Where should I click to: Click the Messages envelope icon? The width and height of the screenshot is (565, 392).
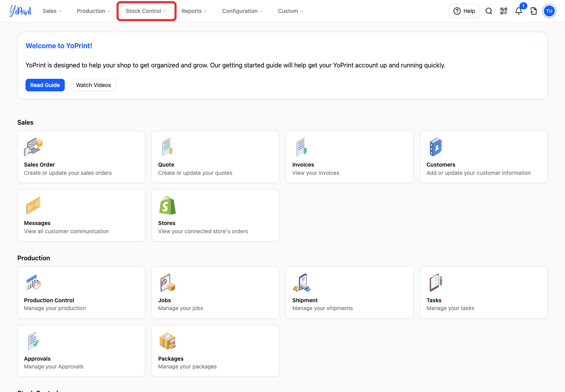coord(33,205)
